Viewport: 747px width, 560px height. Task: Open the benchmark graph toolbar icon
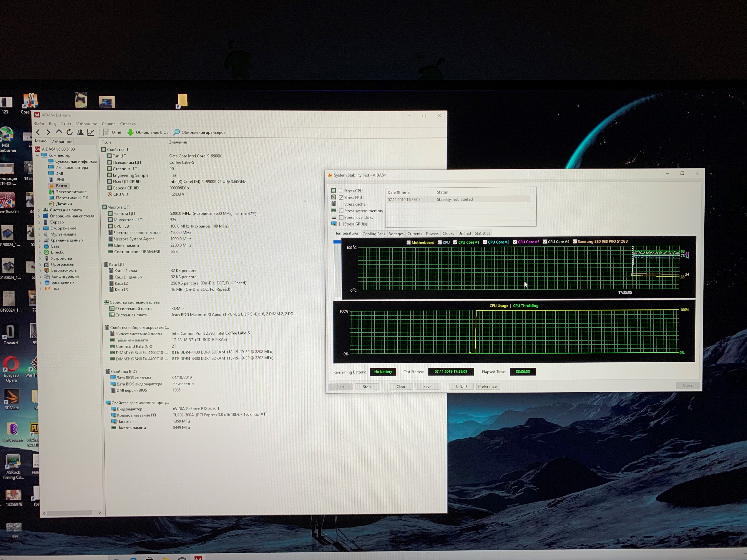click(x=91, y=132)
